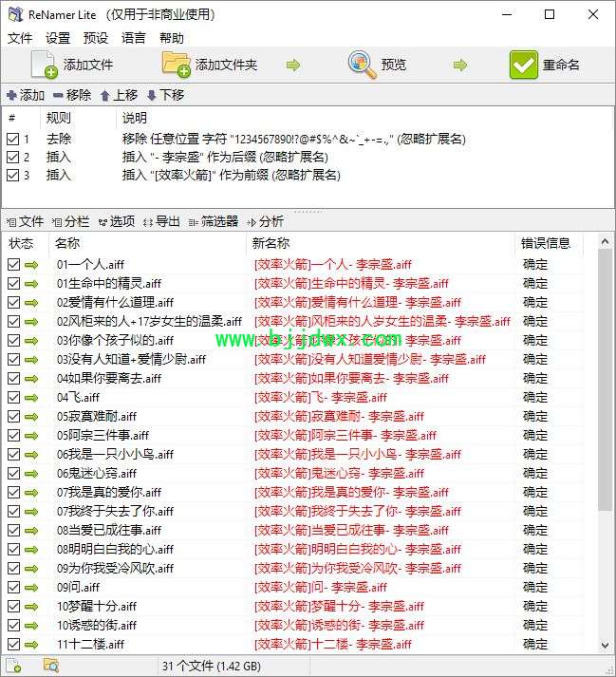Sort files by 新名称 column header
This screenshot has height=677, width=616.
coord(271,243)
